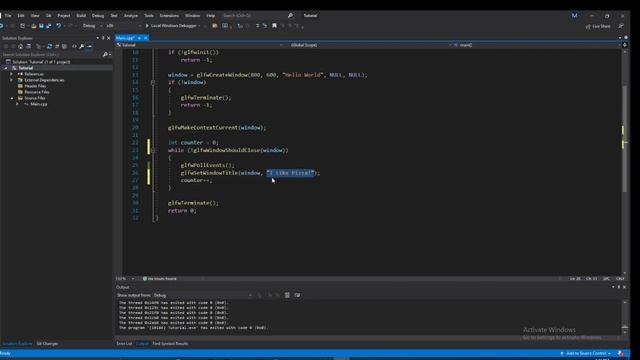Click the Home icon in Solution Explorer toolbar
The width and height of the screenshot is (640, 360).
[x=20, y=46]
